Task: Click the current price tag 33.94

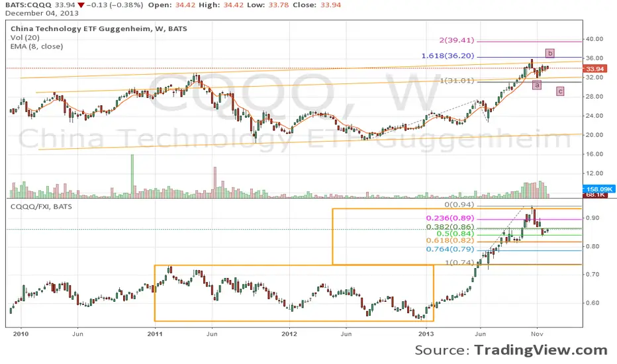Action: (x=594, y=69)
